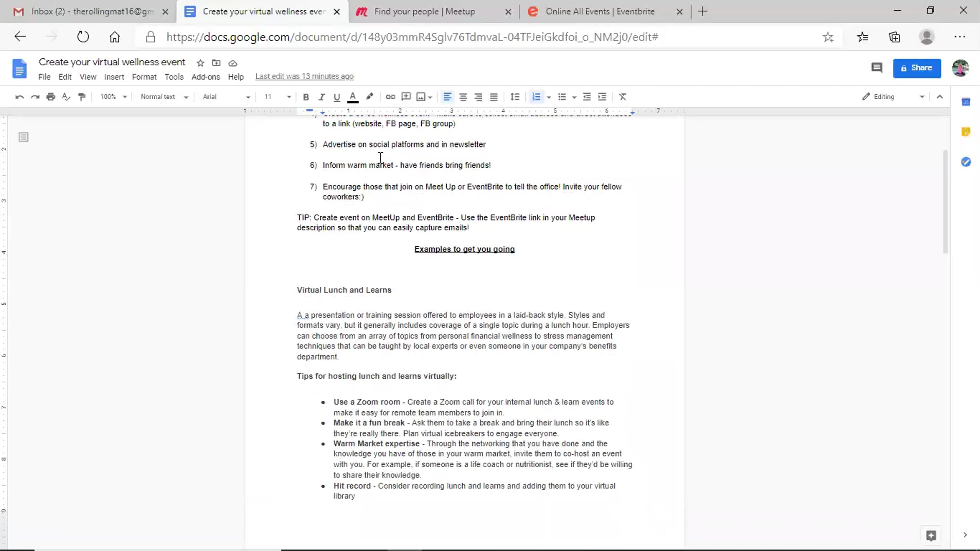Toggle Left align

click(x=447, y=97)
